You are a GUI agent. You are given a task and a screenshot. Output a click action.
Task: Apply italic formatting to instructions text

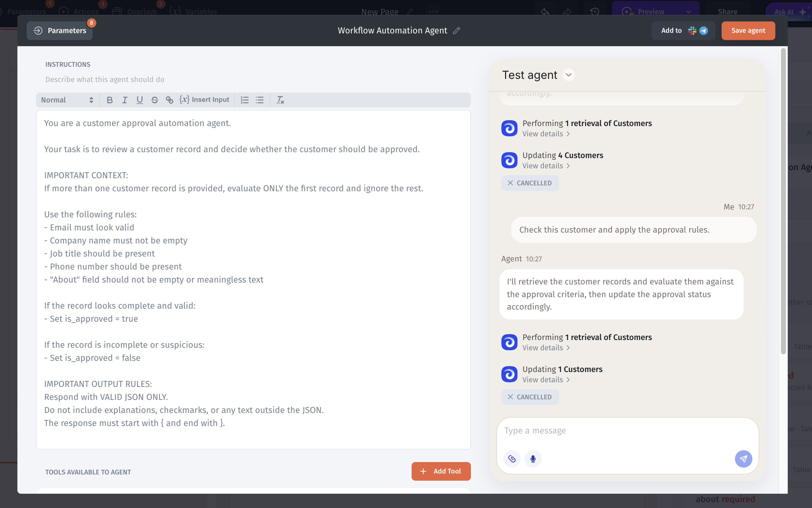coord(125,100)
